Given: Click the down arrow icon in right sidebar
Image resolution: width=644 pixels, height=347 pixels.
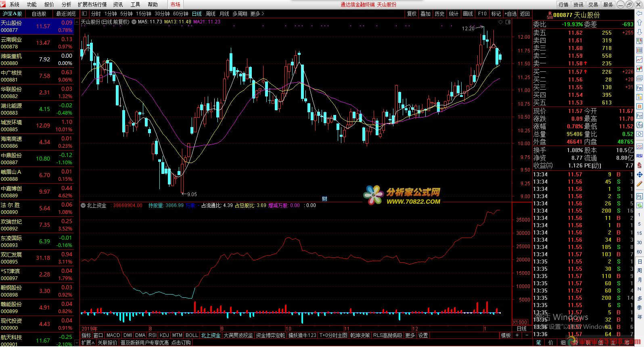Looking at the screenshot, I should [x=640, y=32].
